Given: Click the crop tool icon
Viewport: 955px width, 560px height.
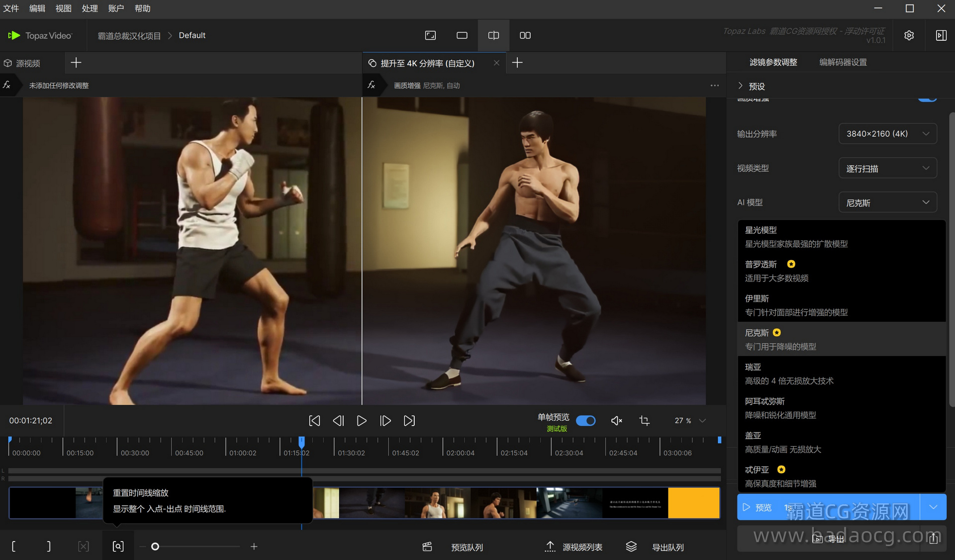Looking at the screenshot, I should [644, 421].
